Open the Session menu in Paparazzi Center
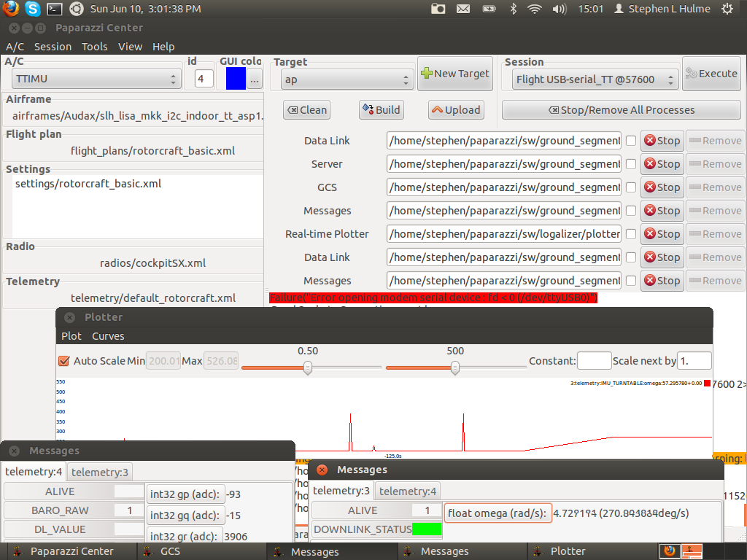747x560 pixels. pyautogui.click(x=53, y=47)
